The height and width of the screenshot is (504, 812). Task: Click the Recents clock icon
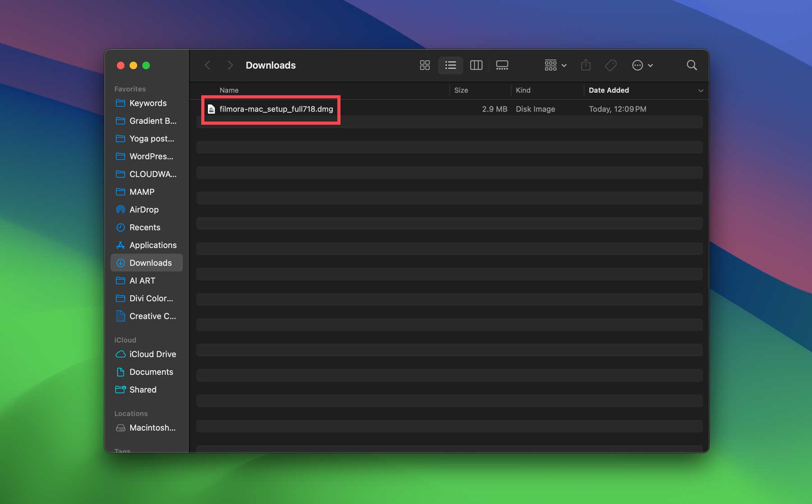[x=120, y=227]
